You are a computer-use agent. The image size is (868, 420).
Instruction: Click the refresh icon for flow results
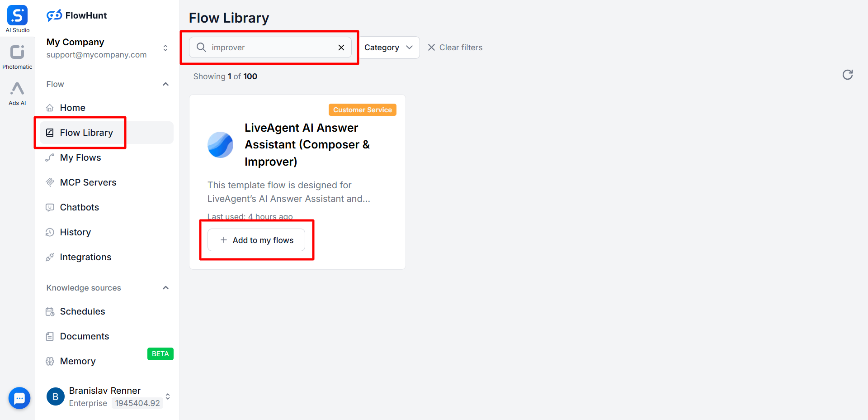coord(847,75)
